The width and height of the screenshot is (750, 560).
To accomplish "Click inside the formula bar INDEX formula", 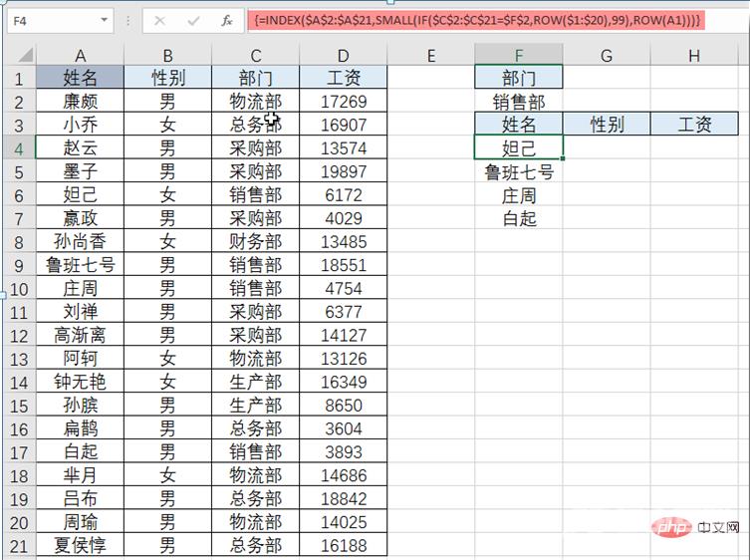I will click(476, 21).
